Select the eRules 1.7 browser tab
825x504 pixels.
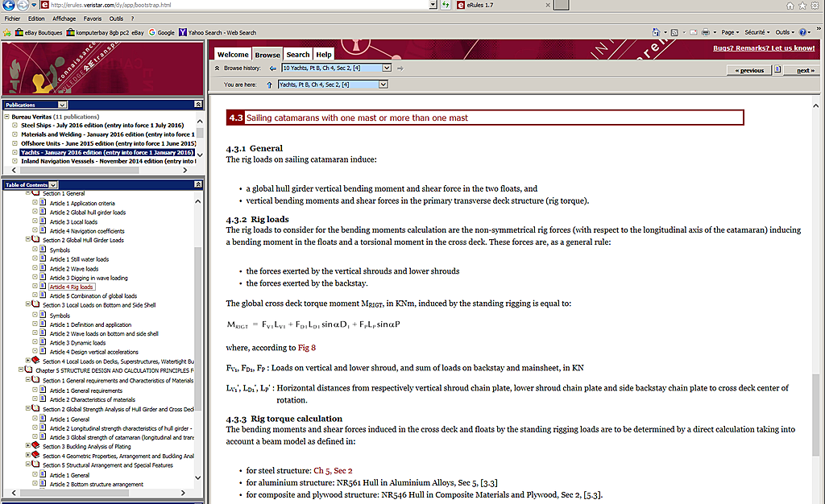(x=503, y=6)
